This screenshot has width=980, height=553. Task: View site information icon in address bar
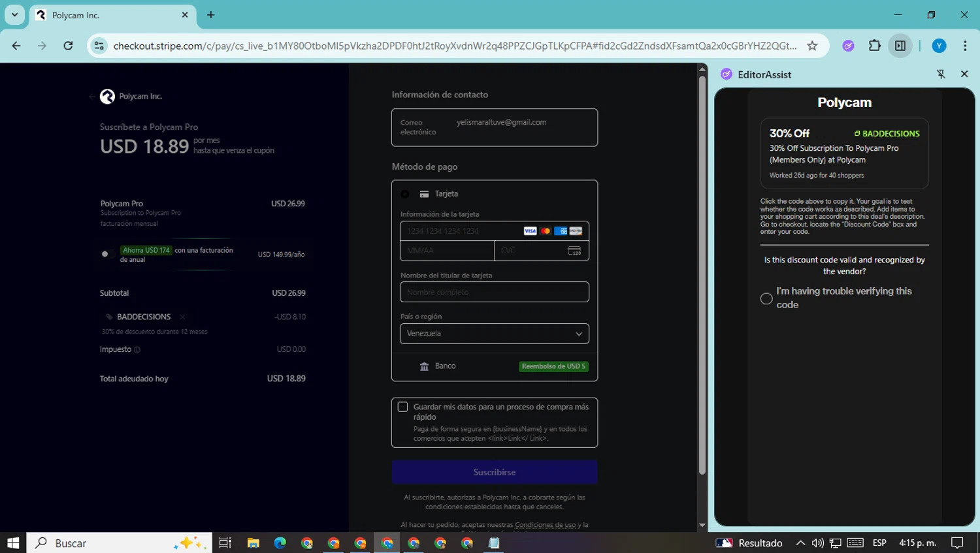99,46
